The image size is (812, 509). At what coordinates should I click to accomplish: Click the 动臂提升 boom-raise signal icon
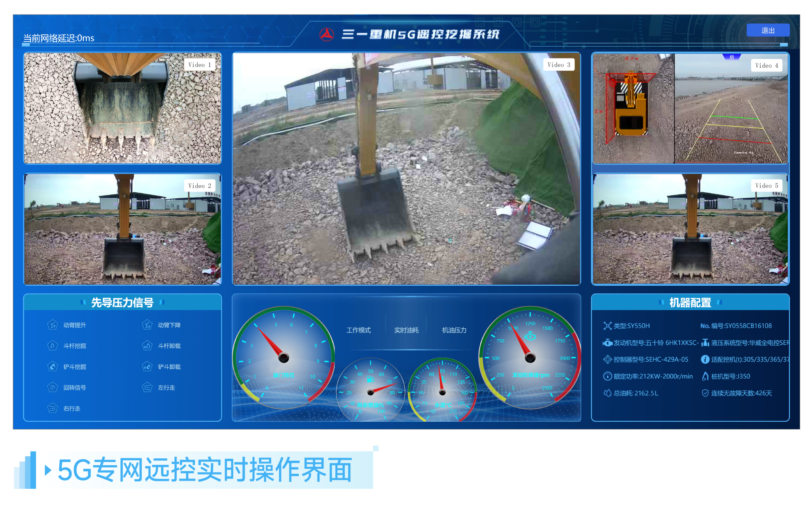[x=52, y=325]
